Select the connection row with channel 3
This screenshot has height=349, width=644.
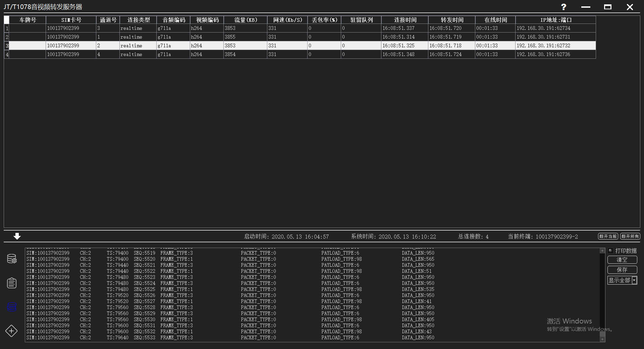coord(201,28)
